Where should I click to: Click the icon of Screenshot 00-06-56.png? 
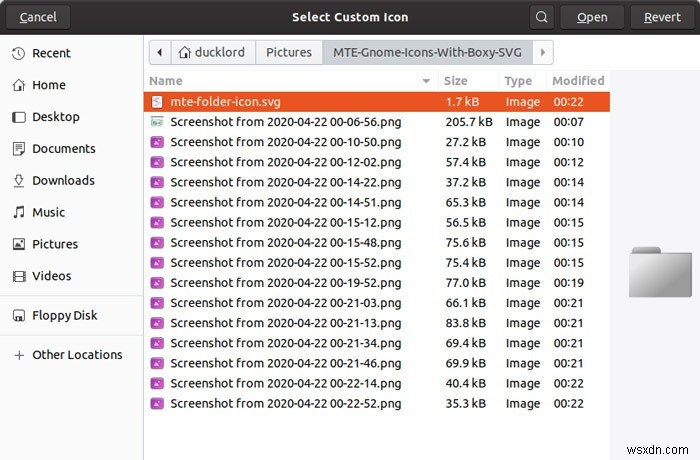tap(157, 121)
